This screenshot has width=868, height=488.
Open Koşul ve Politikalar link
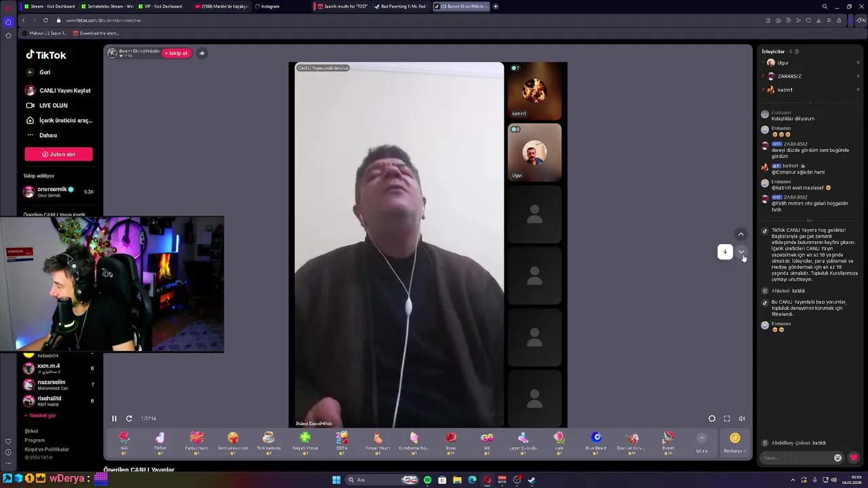47,449
